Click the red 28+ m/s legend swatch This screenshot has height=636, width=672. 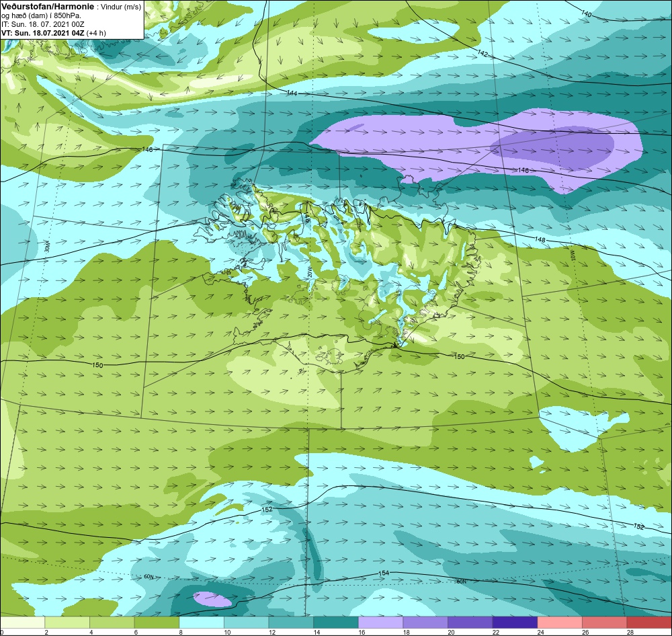[x=649, y=623]
